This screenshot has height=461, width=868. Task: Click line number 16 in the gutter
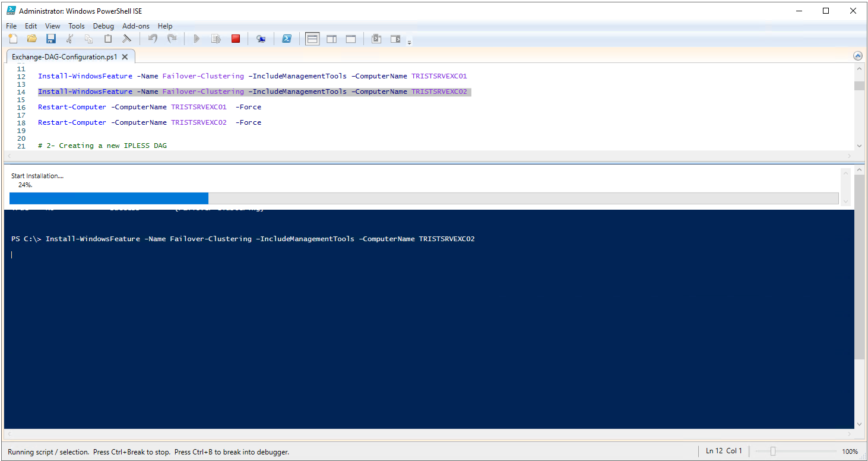[x=21, y=107]
